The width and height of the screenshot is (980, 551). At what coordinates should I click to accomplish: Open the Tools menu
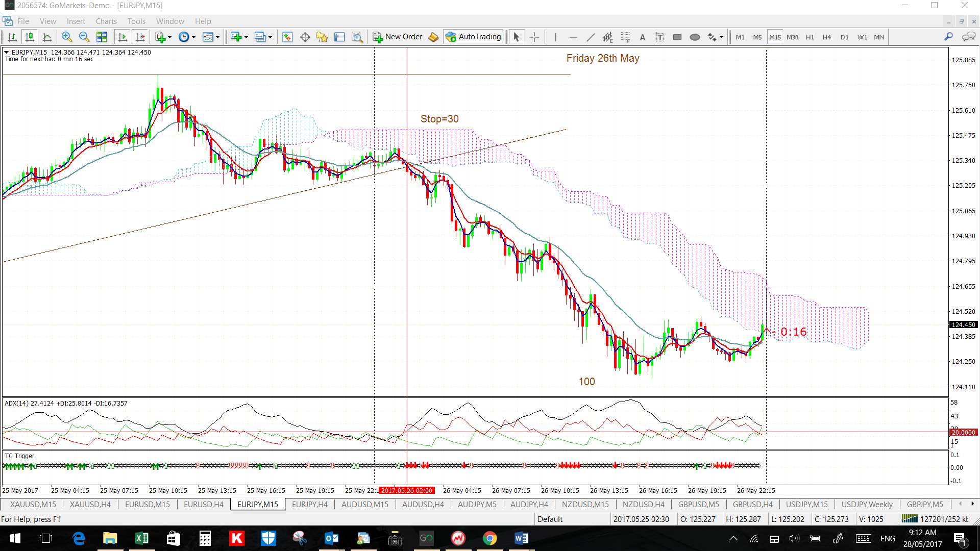(x=136, y=21)
